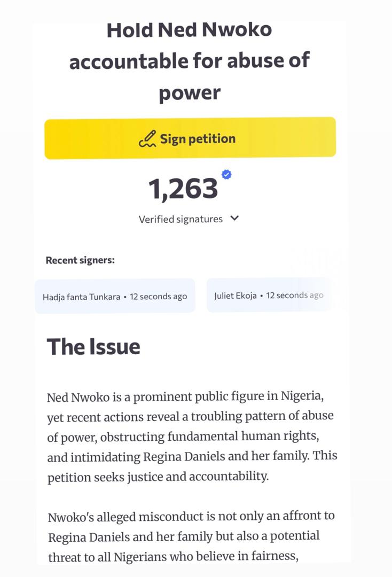Select the Hadja fanta Tunkara signer name
392x577 pixels.
tap(81, 297)
